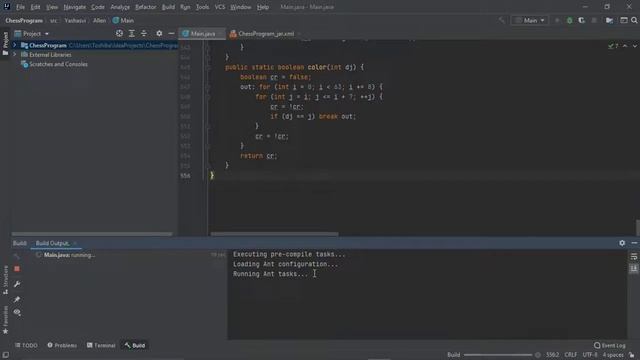Click the green Debug bug icon
Screen dimensions: 640x360
click(569, 20)
